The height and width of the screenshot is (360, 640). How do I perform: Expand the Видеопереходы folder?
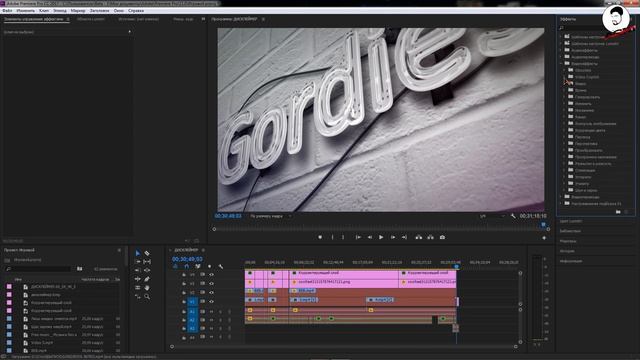(x=561, y=197)
